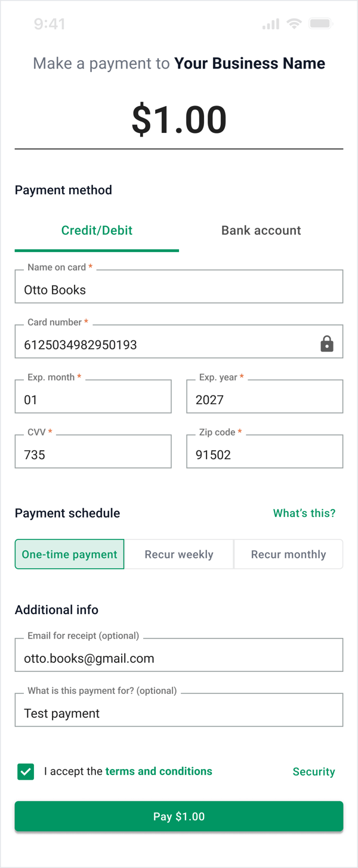This screenshot has height=868, width=358.
Task: Edit the Email for receipt field
Action: click(179, 658)
